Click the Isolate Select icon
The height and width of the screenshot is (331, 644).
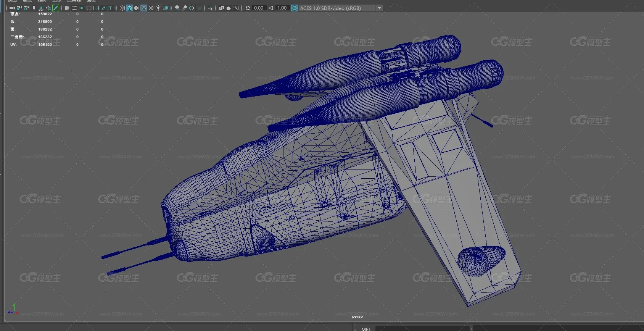(210, 8)
